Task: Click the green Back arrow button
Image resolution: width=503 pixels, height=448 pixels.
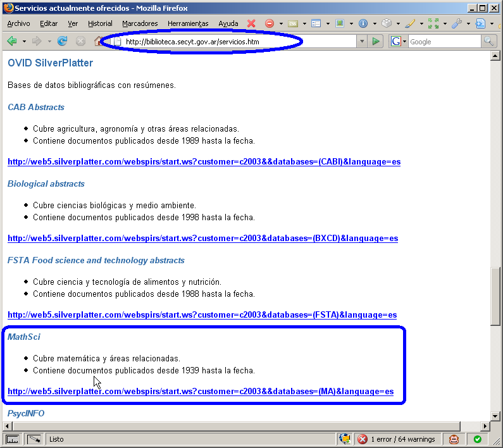Action: (x=12, y=41)
